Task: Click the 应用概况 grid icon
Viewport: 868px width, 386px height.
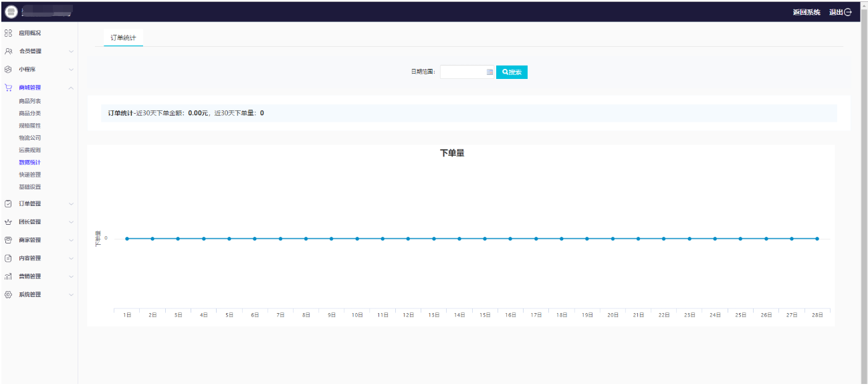Action: click(x=8, y=33)
